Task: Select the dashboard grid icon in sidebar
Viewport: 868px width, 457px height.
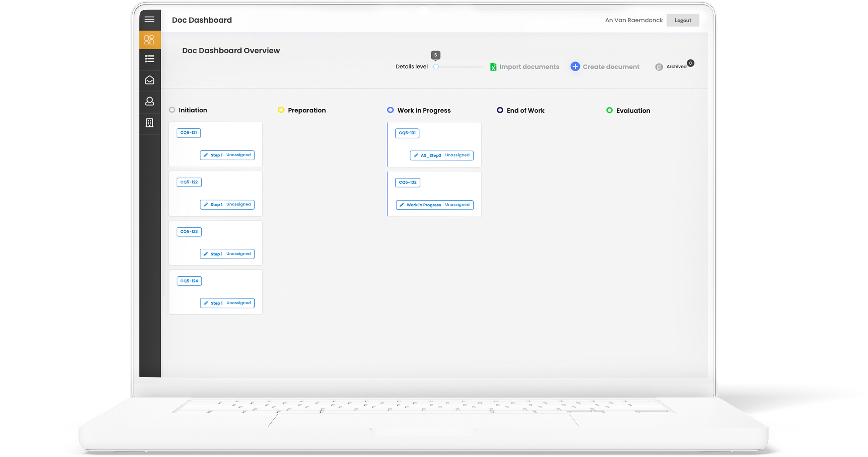Action: click(149, 40)
